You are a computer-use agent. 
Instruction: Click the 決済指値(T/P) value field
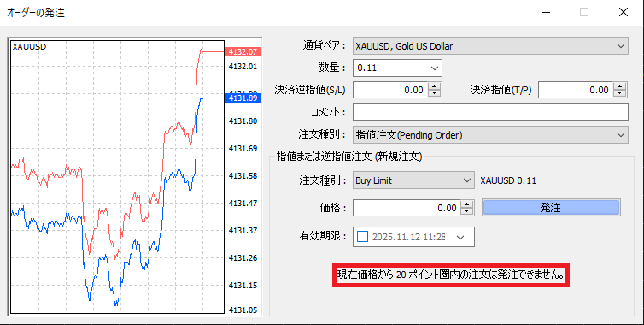coord(575,90)
